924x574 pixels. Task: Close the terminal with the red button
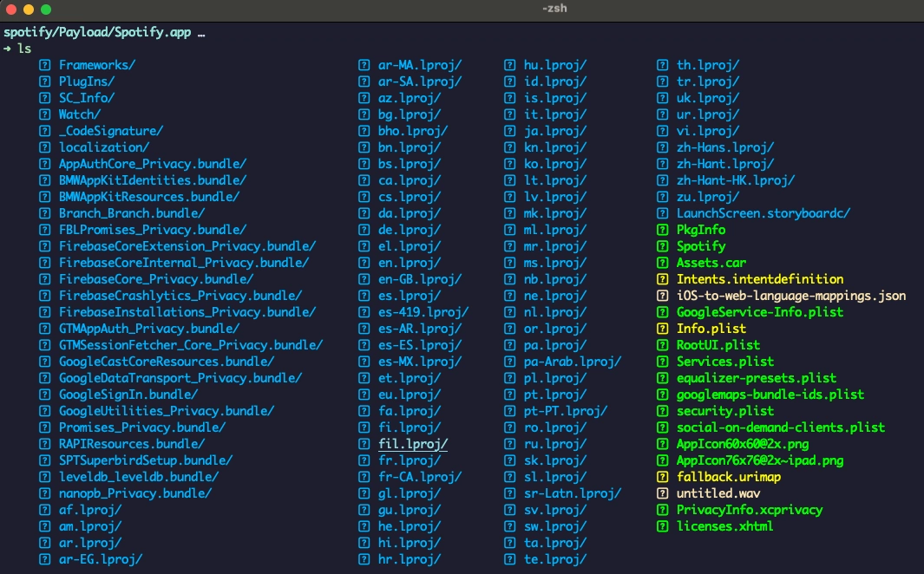(10, 10)
